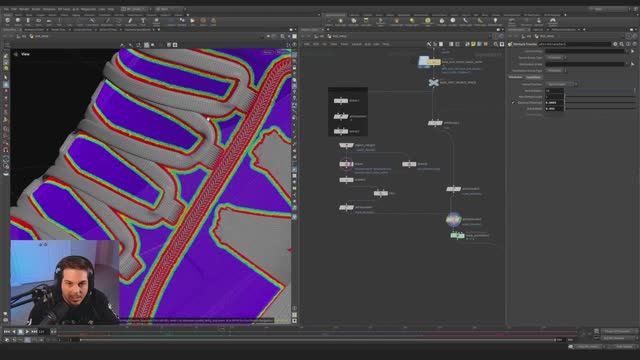The width and height of the screenshot is (640, 360).
Task: Click the Blend Width slider
Action: pyautogui.click(x=600, y=109)
